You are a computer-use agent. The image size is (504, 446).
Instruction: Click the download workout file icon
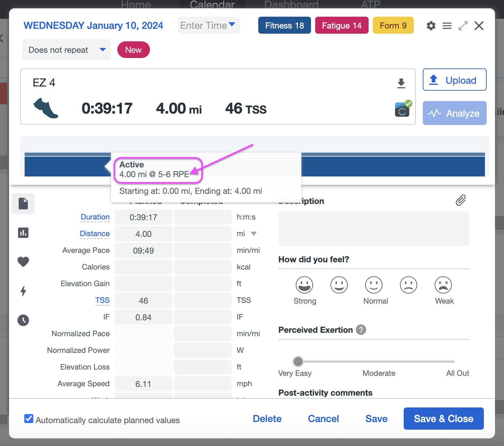tap(401, 83)
